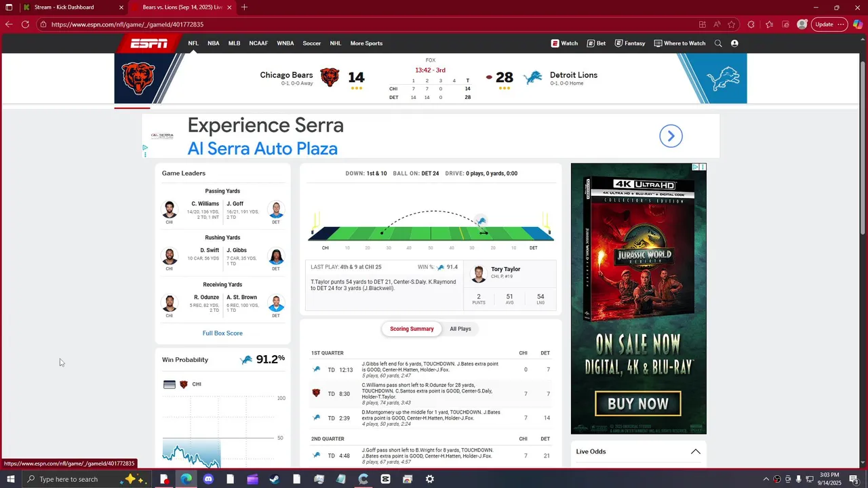Open the favorites list icon
The height and width of the screenshot is (488, 868).
(x=769, y=24)
